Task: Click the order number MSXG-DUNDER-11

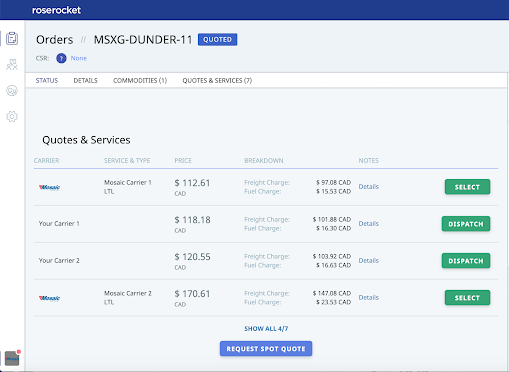Action: (x=143, y=40)
